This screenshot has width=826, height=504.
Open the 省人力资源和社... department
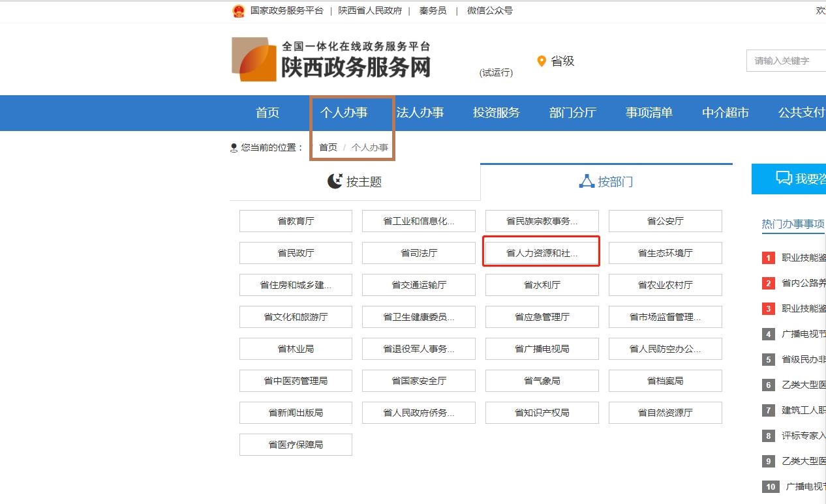542,253
